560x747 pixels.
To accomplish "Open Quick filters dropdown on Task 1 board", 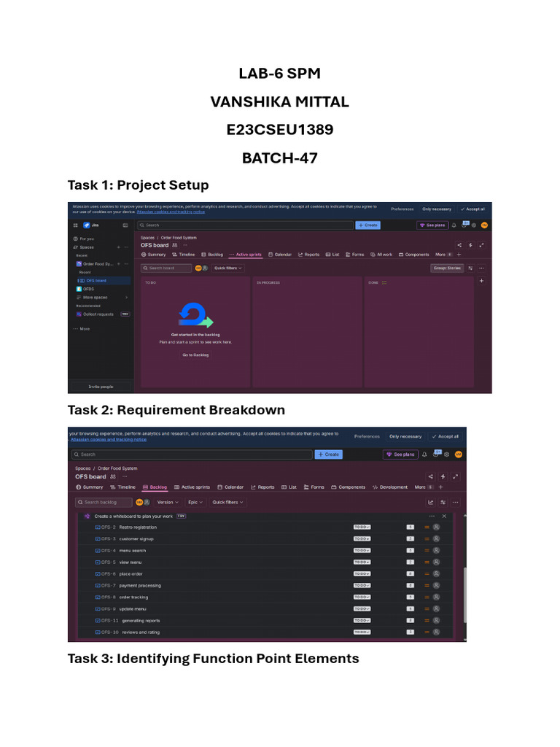I will [x=228, y=268].
